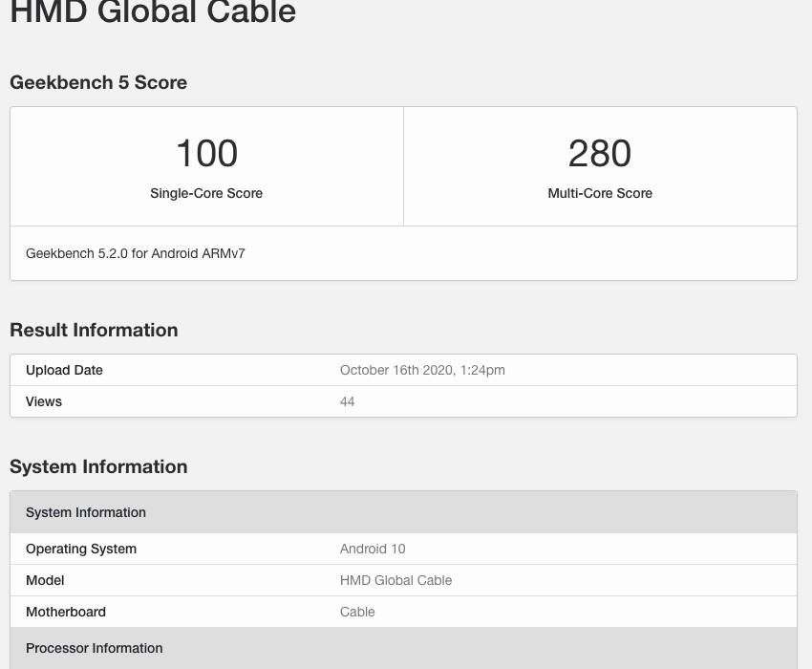Click the Result Information heading
Image resolution: width=812 pixels, height=669 pixels.
point(93,330)
